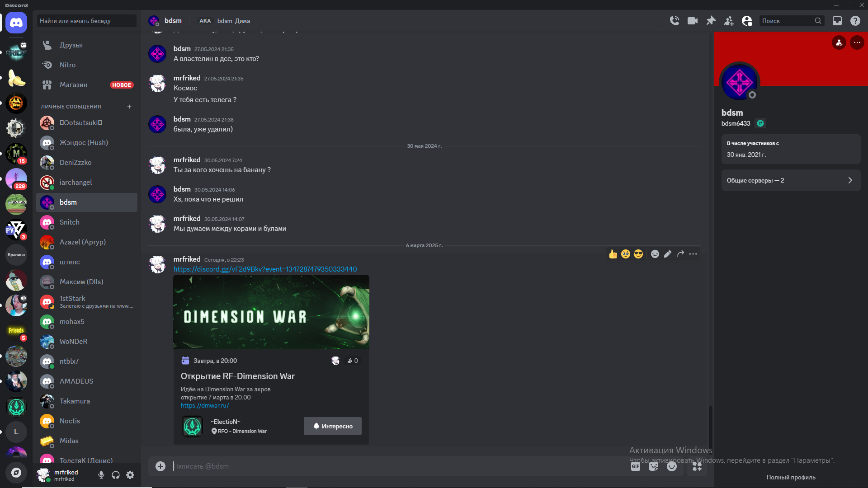This screenshot has width=868, height=488.
Task: Open pinned messages
Action: coord(711,21)
